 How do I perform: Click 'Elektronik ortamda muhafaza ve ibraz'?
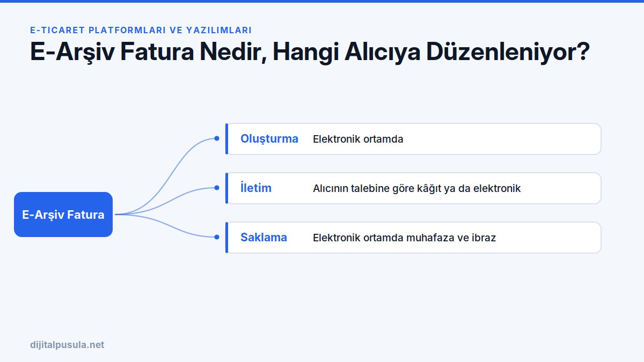[404, 238]
